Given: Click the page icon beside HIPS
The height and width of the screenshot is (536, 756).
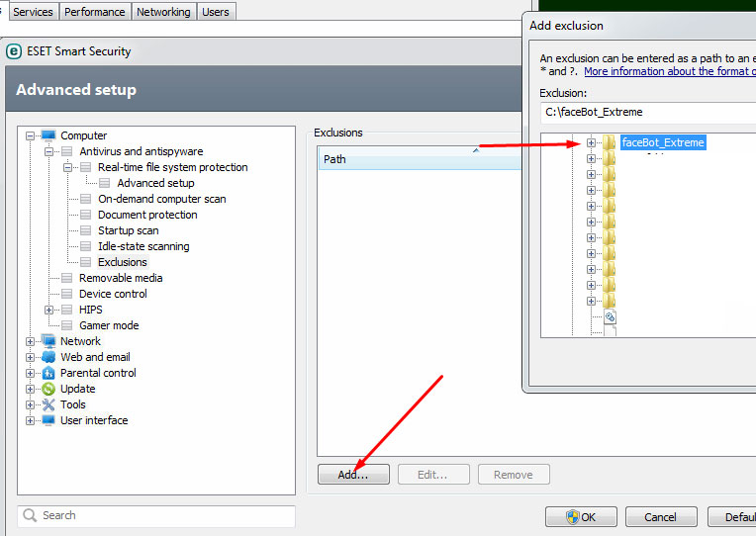Looking at the screenshot, I should click(67, 310).
